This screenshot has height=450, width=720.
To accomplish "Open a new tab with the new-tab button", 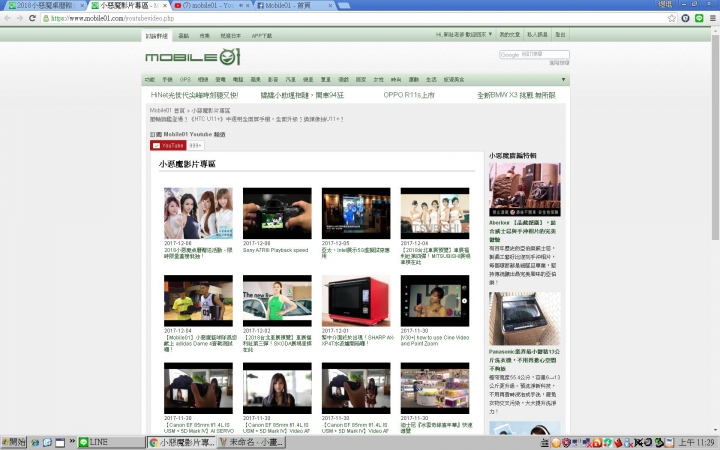I will point(344,6).
